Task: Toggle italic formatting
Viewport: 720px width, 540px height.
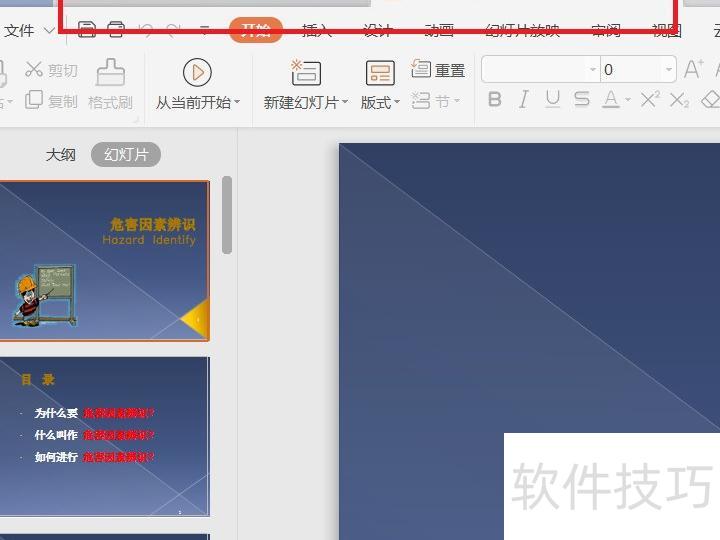Action: click(x=523, y=99)
